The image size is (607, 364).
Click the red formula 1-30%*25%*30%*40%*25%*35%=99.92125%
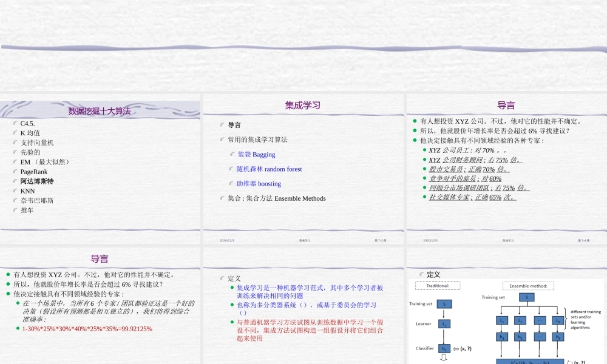(x=87, y=329)
